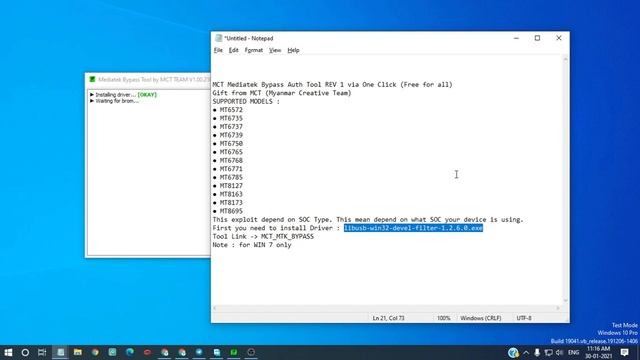Click the Notepad taskbar icon
This screenshot has height=360, width=640.
60,352
